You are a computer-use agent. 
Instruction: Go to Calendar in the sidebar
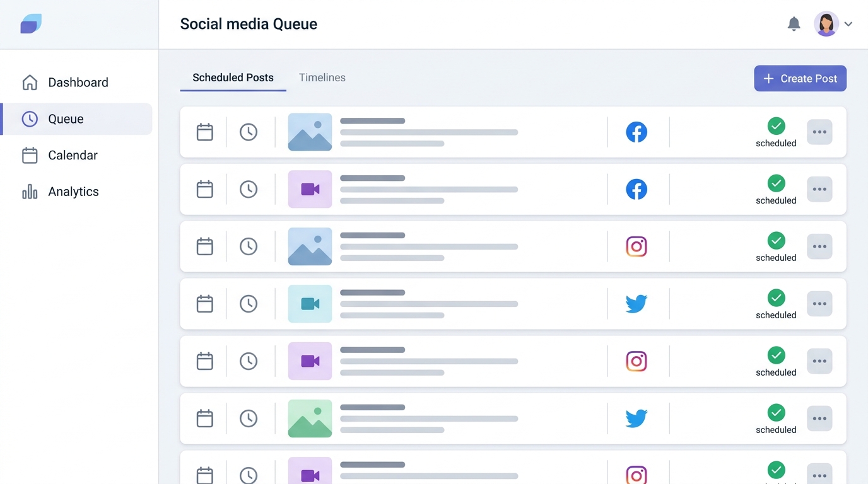[x=73, y=155]
